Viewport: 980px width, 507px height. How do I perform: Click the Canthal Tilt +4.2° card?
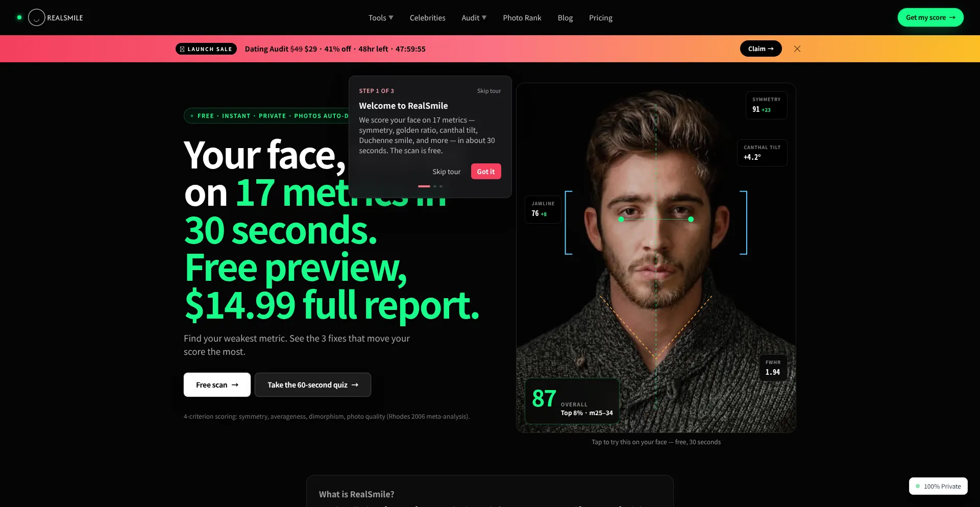pos(762,153)
